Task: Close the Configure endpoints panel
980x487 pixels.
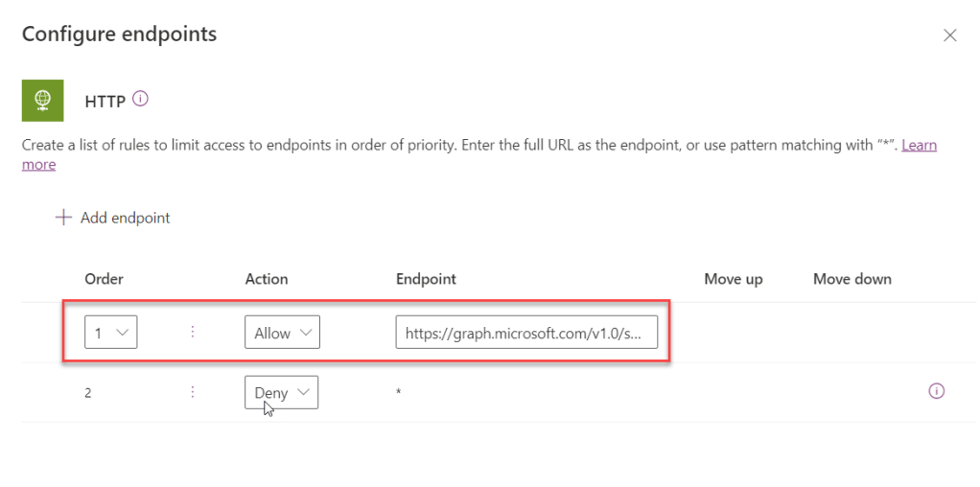Action: pos(950,35)
